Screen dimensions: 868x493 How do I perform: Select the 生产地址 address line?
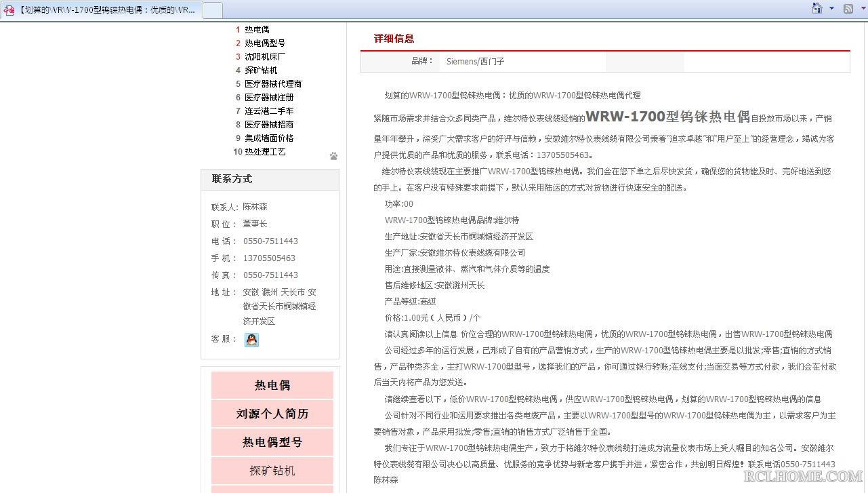coord(459,237)
